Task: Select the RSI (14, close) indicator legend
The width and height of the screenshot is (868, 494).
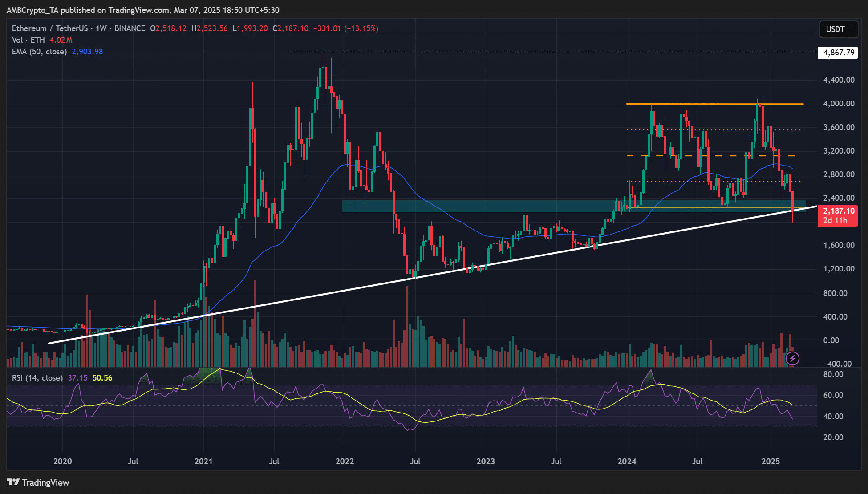Action: (37, 378)
